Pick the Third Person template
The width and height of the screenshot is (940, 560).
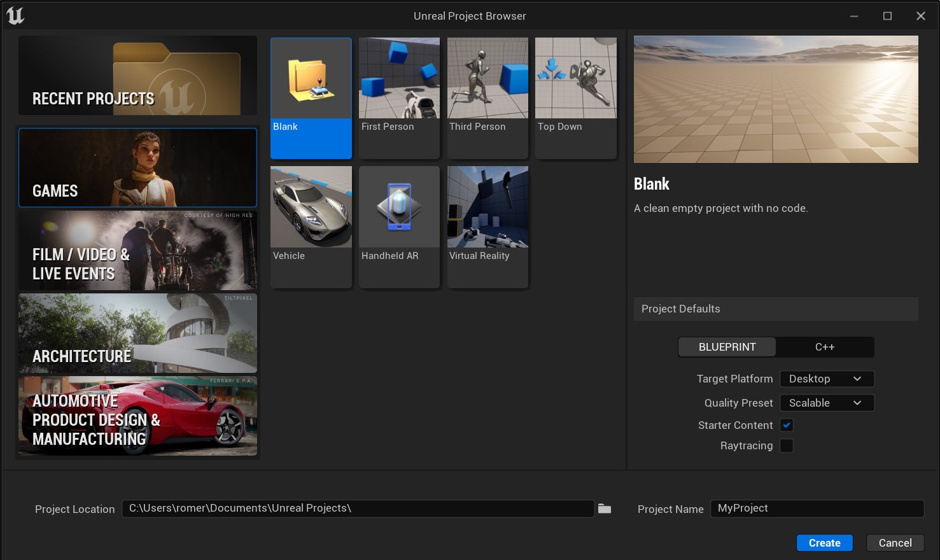click(488, 98)
